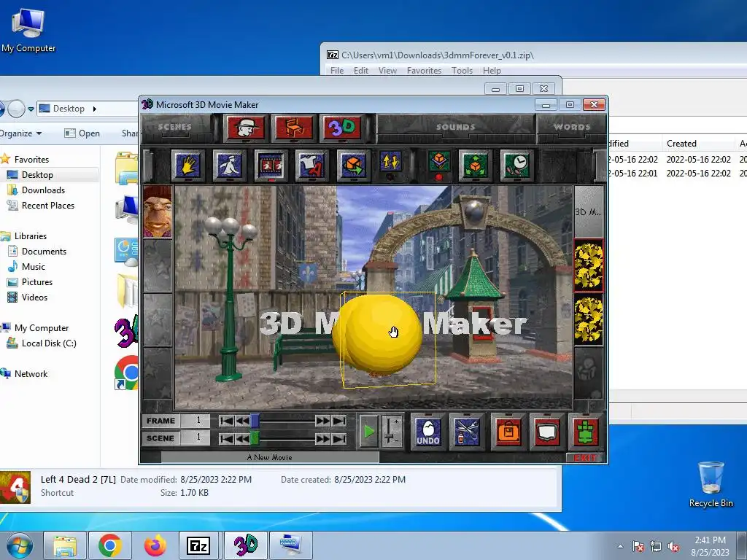Select the lower yellow shapes thumbnail
747x560 pixels.
click(589, 319)
